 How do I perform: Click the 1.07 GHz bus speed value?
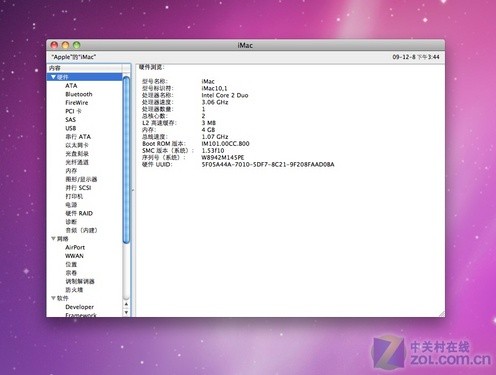[x=215, y=137]
